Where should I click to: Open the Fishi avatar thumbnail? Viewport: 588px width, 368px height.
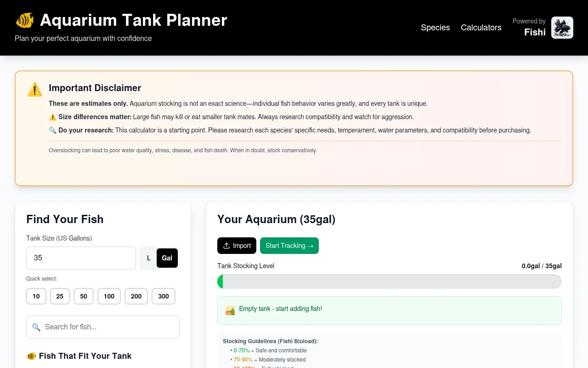[x=562, y=28]
